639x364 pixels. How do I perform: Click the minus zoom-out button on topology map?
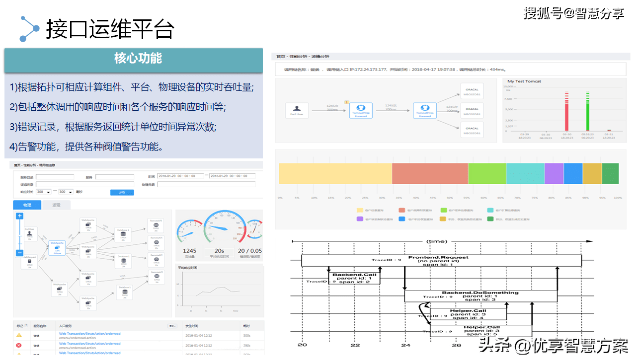pyautogui.click(x=20, y=253)
